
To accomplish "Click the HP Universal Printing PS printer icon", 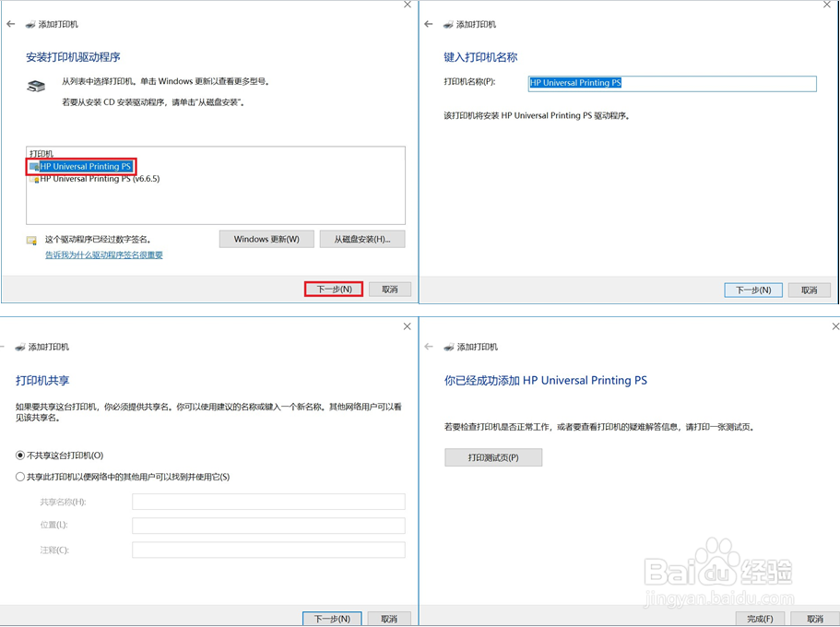I will coord(32,167).
